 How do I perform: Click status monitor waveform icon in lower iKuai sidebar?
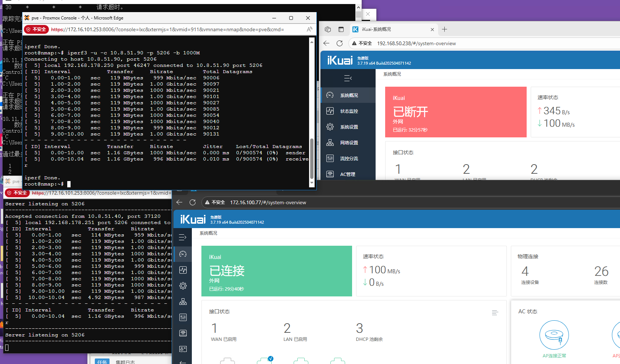(x=183, y=270)
